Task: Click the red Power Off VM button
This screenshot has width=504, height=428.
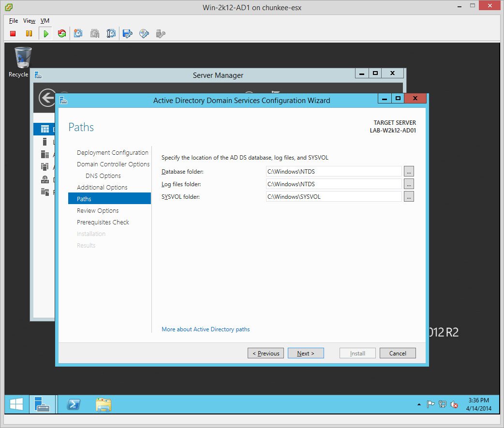Action: [x=13, y=33]
